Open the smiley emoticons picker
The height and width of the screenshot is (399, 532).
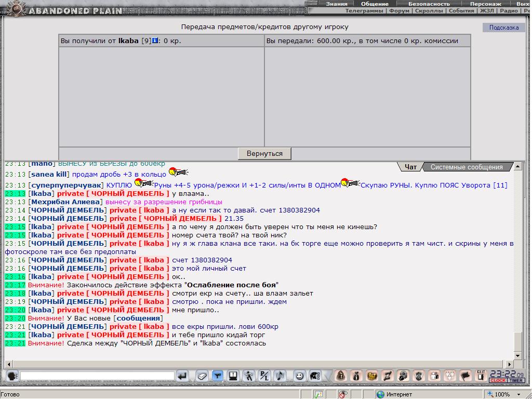299,376
